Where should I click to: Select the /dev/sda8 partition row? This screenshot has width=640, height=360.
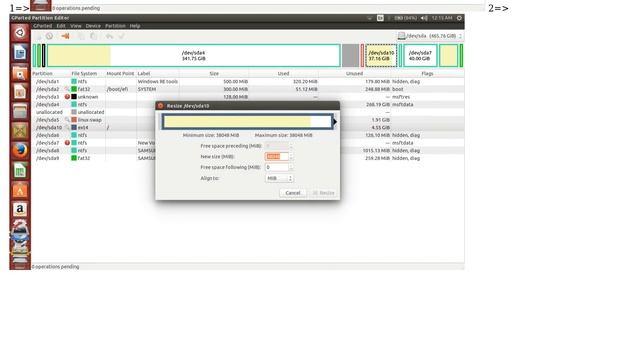[248, 150]
